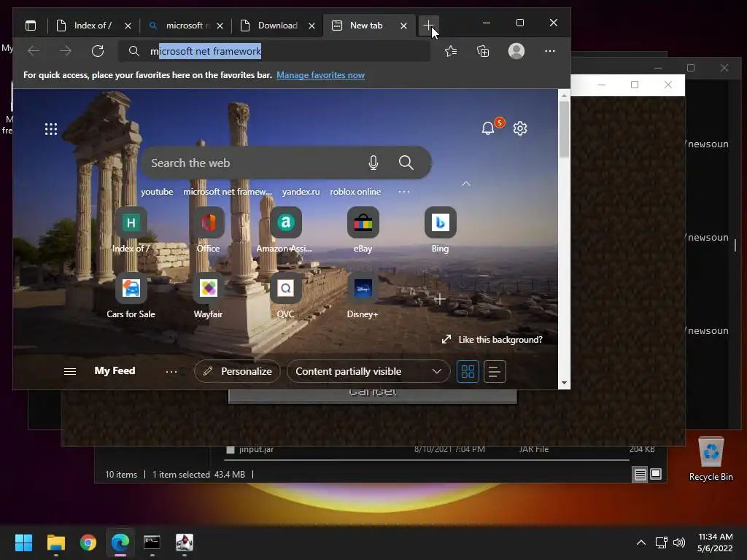The width and height of the screenshot is (747, 560).
Task: Open page settings gear icon
Action: tap(520, 128)
